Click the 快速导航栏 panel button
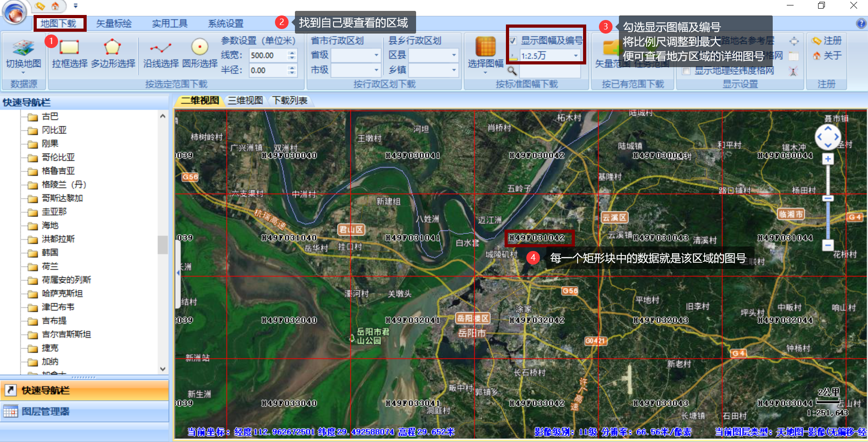The width and height of the screenshot is (868, 442). point(84,390)
